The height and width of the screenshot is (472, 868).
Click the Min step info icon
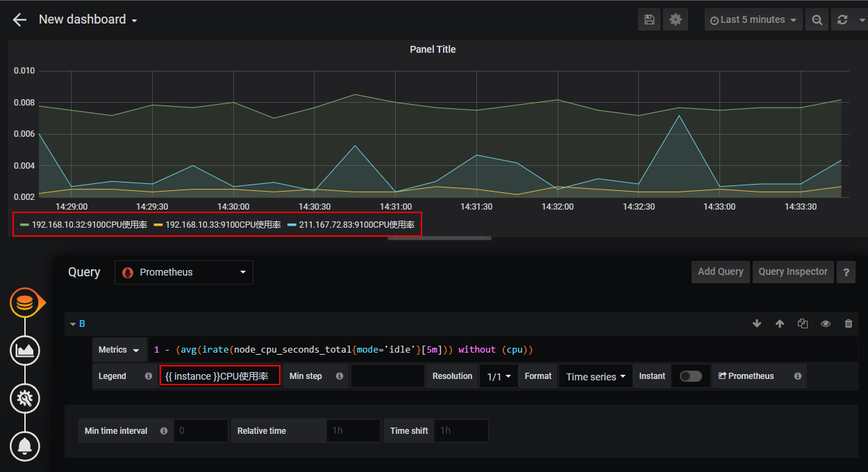pos(339,376)
